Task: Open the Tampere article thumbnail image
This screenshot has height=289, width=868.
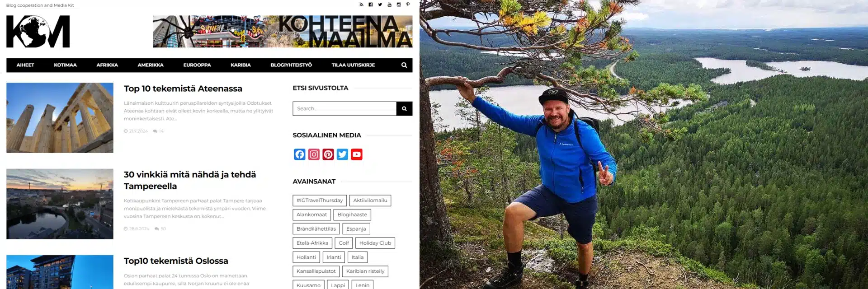Action: [60, 204]
